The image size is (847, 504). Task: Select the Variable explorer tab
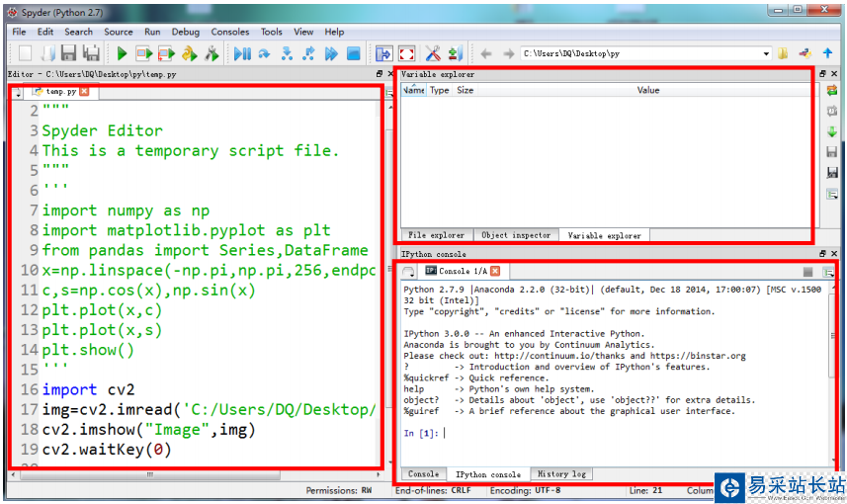[x=604, y=235]
